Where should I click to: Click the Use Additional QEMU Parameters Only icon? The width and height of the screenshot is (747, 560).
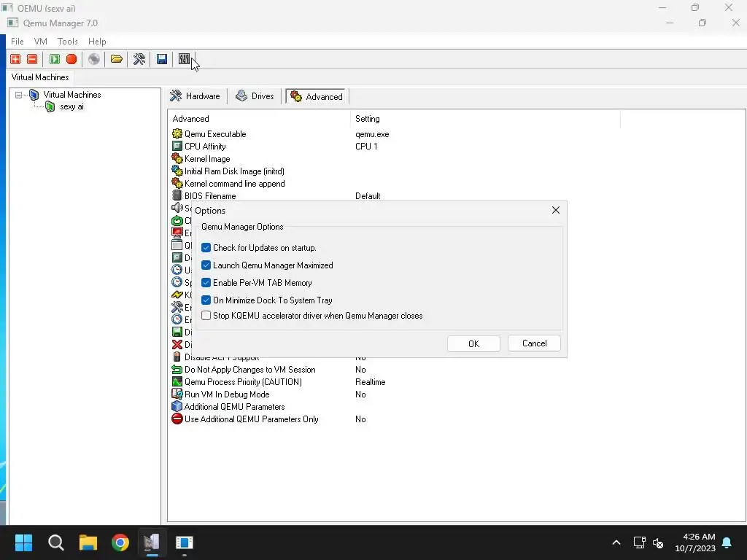(x=177, y=419)
